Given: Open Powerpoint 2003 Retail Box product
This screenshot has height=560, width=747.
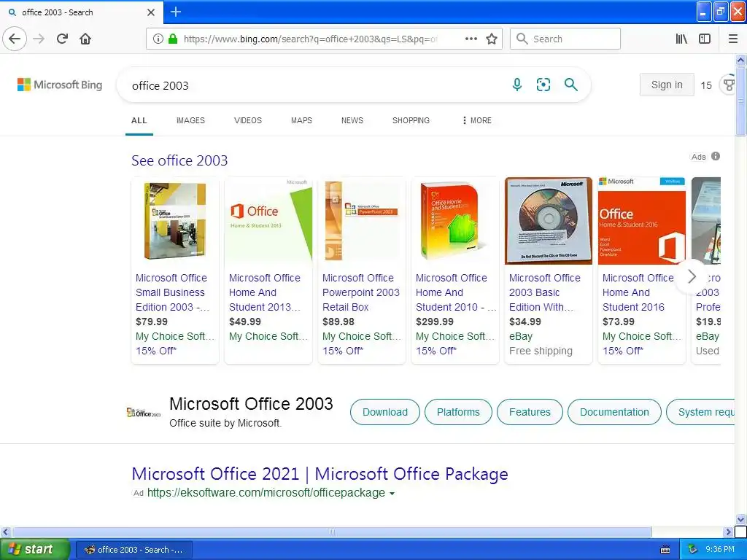Looking at the screenshot, I should pos(360,292).
